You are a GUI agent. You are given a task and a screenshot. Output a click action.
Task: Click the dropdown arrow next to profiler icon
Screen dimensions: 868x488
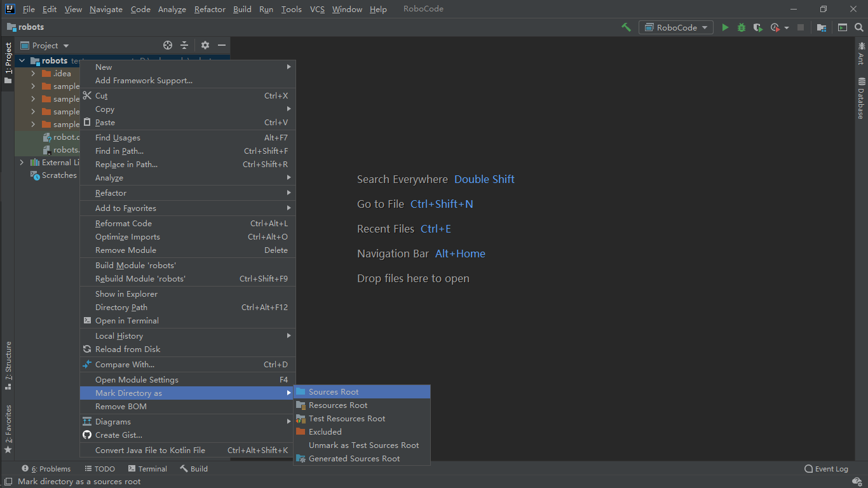pyautogui.click(x=787, y=28)
